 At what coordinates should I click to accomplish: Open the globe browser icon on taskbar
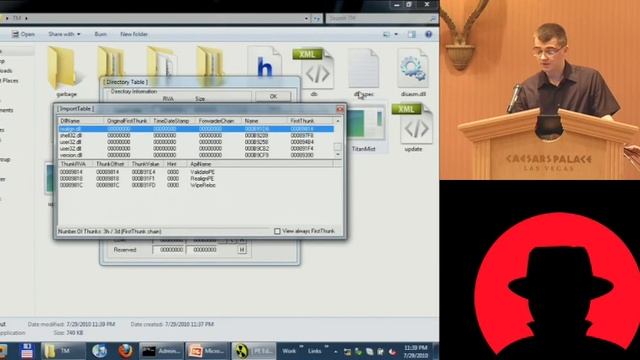(x=99, y=351)
